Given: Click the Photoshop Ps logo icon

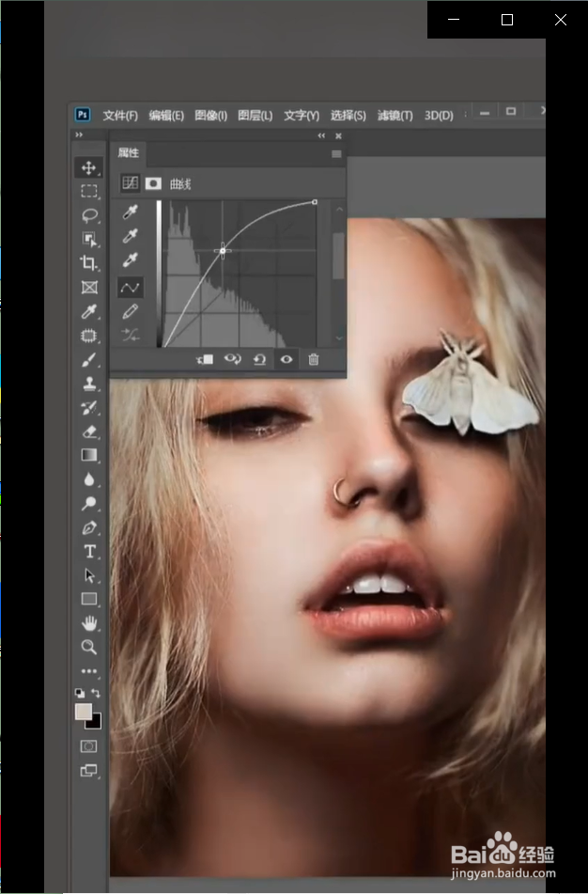Looking at the screenshot, I should coord(83,115).
